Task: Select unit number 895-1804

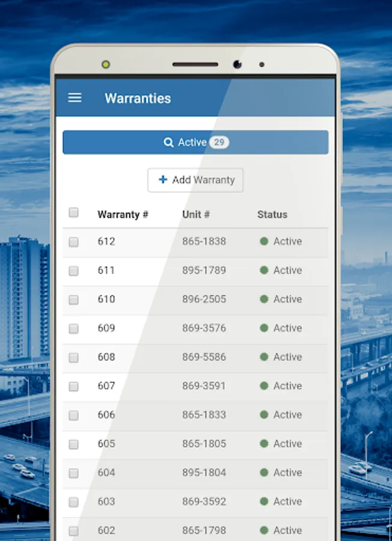Action: pyautogui.click(x=204, y=472)
